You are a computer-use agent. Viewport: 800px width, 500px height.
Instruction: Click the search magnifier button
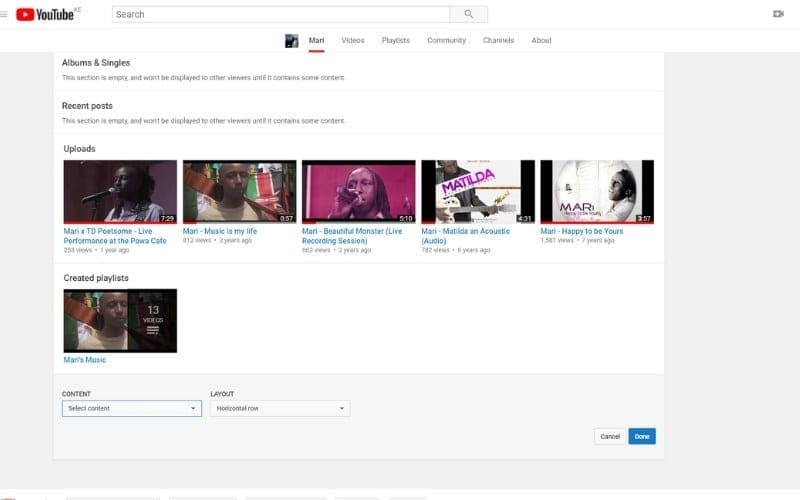coord(468,14)
